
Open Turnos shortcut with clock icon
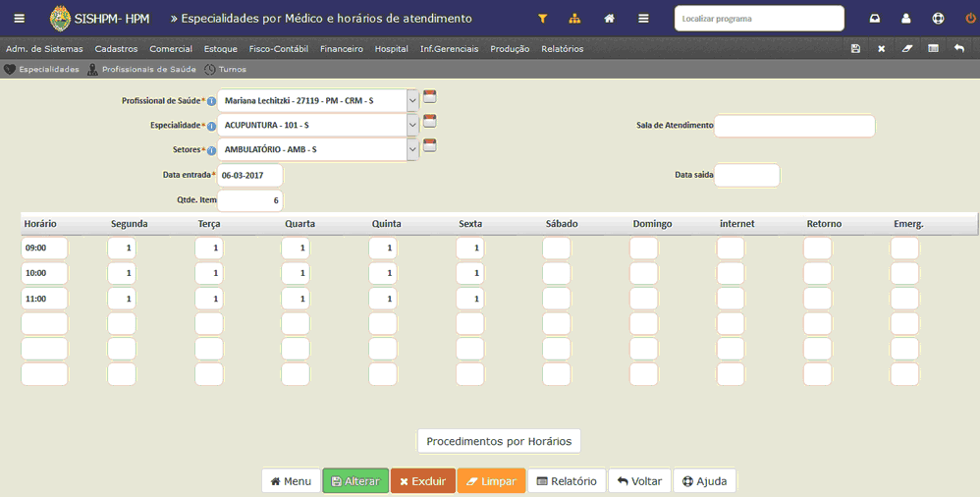(225, 70)
